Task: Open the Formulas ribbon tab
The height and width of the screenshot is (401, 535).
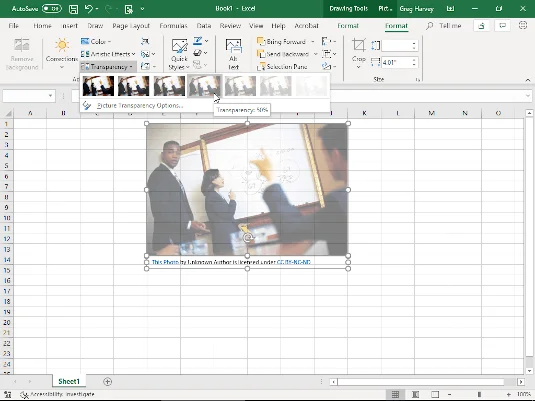Action: pos(173,26)
